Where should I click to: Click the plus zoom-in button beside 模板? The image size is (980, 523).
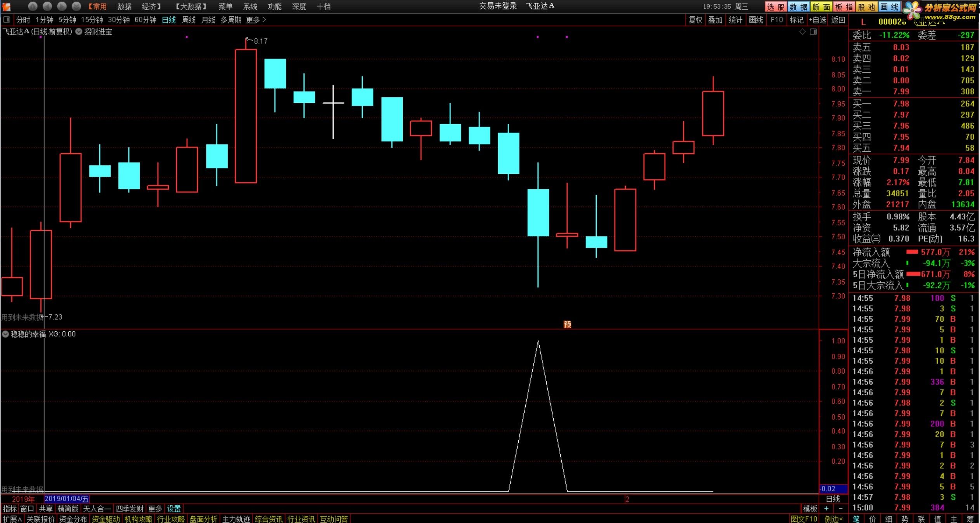tap(826, 509)
